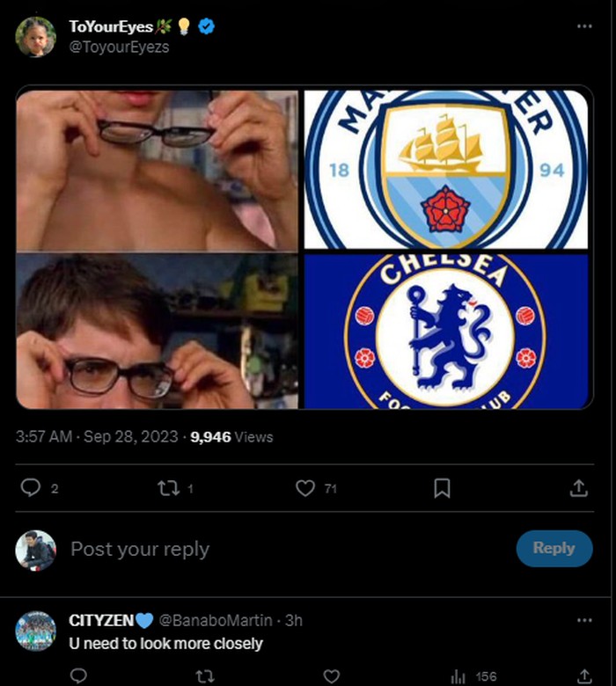Visit the @ToyourEyezs handle link

coord(119,47)
